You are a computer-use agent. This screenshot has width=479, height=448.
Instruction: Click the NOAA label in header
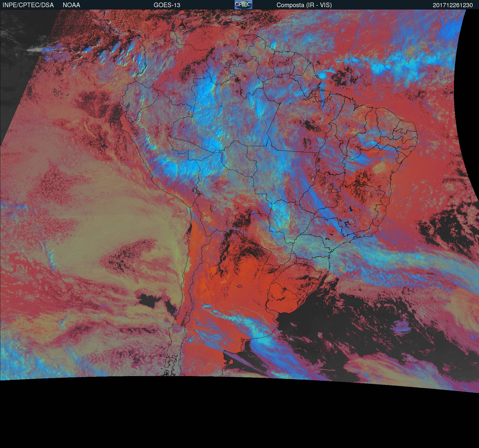[71, 5]
